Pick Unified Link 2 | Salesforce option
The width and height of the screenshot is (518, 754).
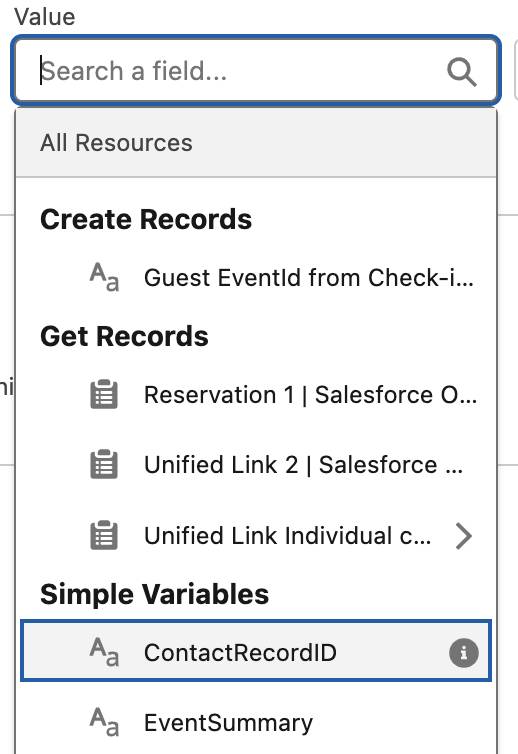[256, 465]
